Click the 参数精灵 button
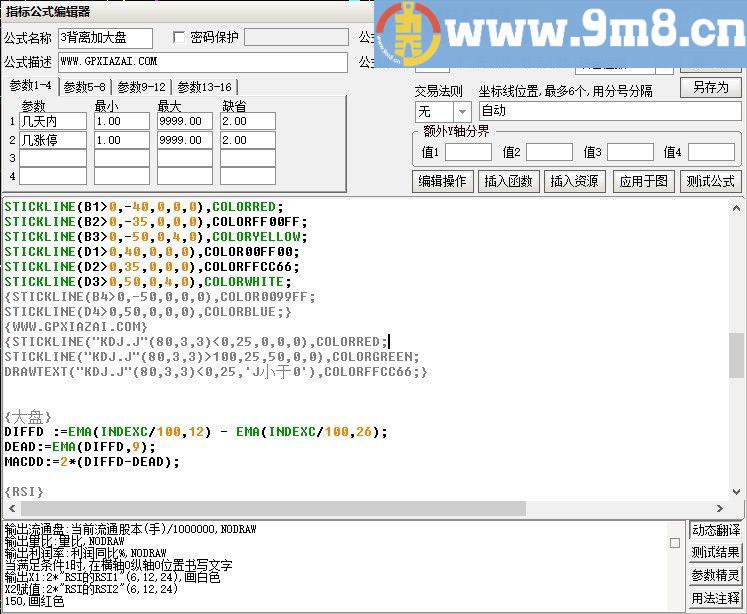Image resolution: width=747 pixels, height=614 pixels. coord(716,575)
